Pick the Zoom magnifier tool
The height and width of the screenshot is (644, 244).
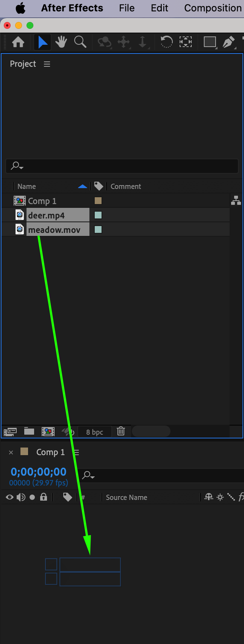click(x=80, y=42)
